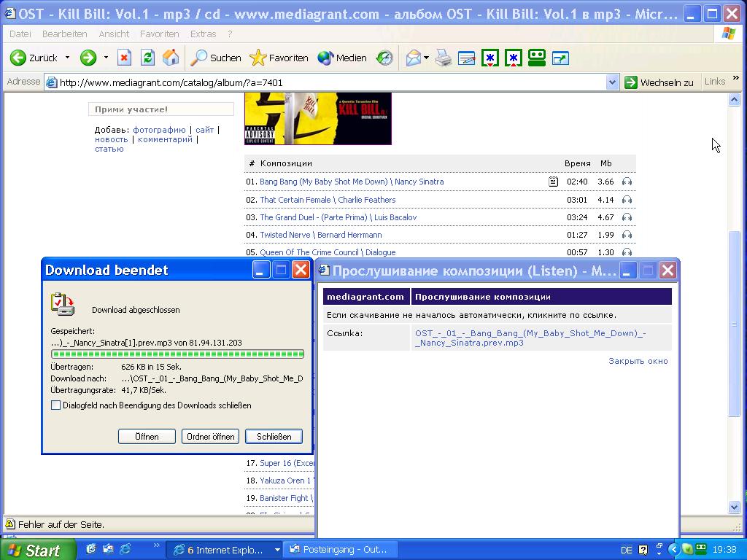Open the Banister Fight track link
The width and height of the screenshot is (747, 560).
tap(286, 498)
